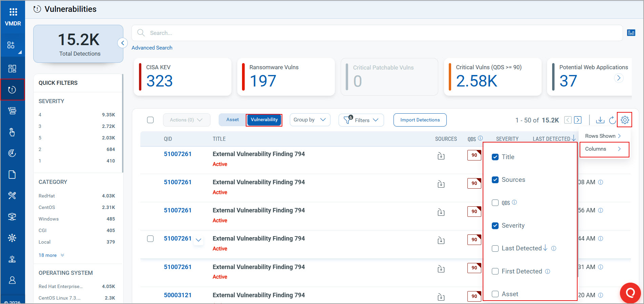The width and height of the screenshot is (644, 304).
Task: Click the Vulnerabilities icon in sidebar
Action: [x=12, y=90]
